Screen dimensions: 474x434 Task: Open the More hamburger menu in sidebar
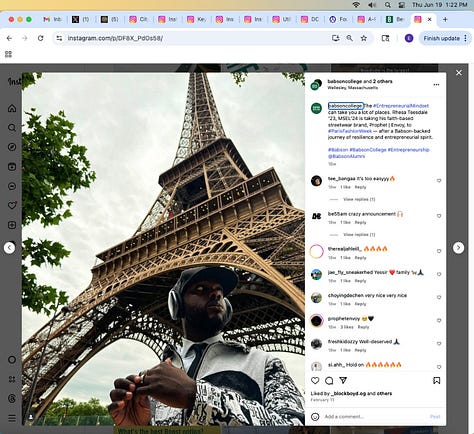pos(12,418)
